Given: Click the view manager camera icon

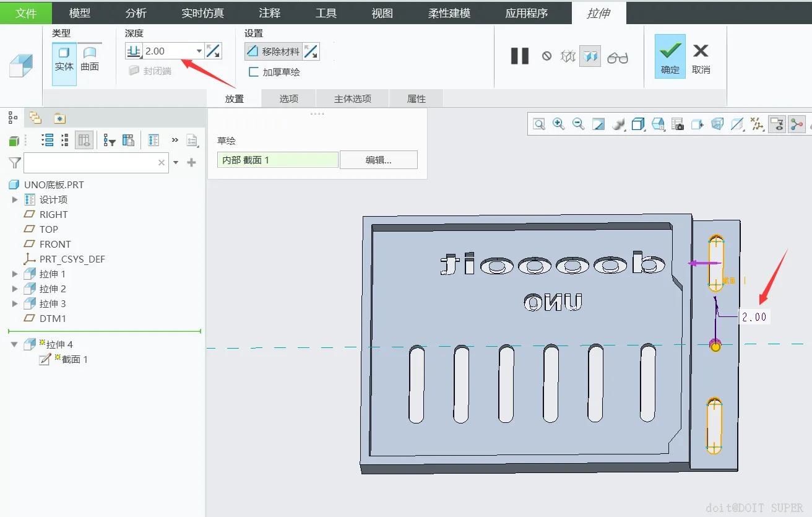Looking at the screenshot, I should click(678, 124).
